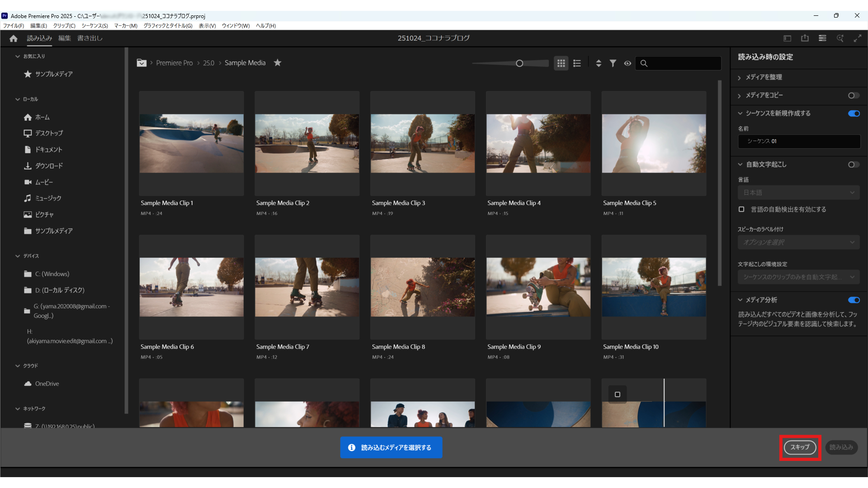The image size is (868, 488).
Task: Open the workspaces panel-layout icon in the header
Action: tap(787, 38)
